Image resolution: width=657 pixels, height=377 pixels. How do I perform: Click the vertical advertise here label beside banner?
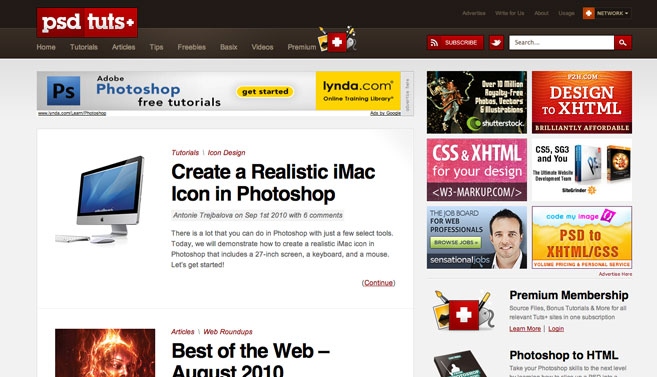[407, 96]
